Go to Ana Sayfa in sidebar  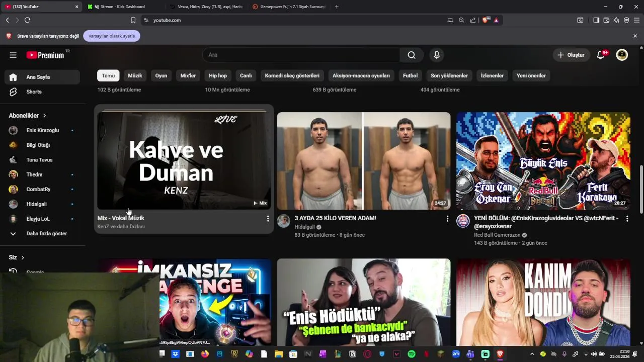coord(42,77)
